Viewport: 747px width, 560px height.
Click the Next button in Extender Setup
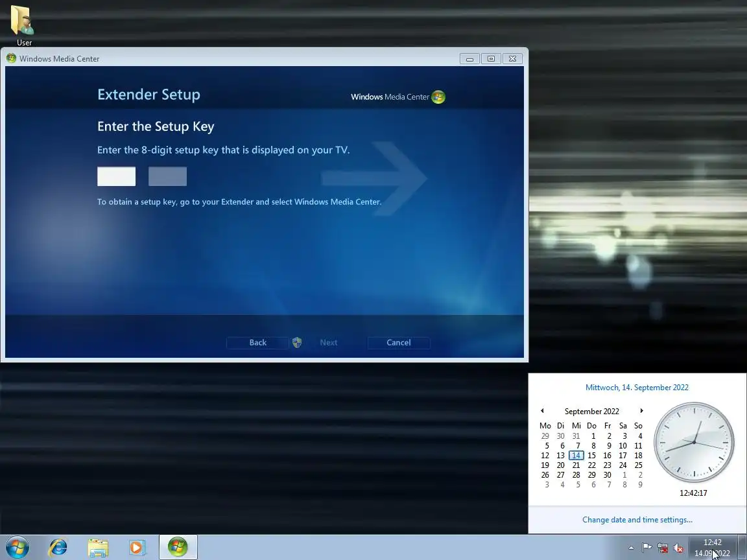pos(329,342)
